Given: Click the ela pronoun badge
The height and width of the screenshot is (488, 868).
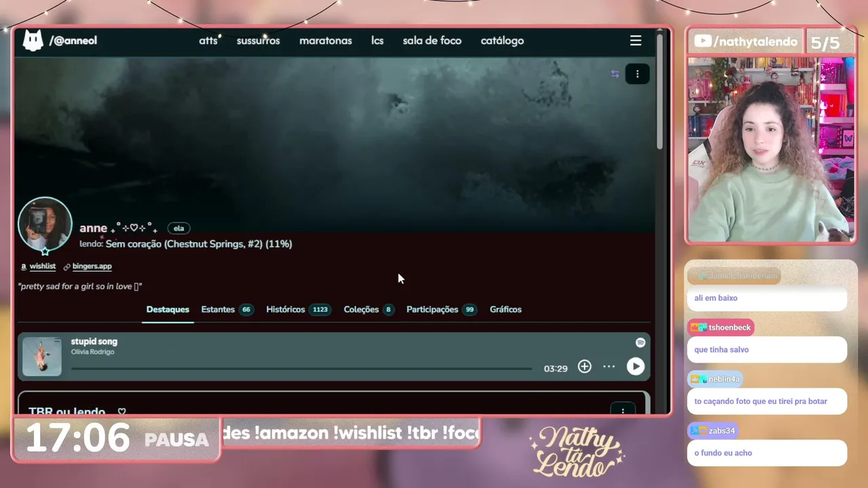Looking at the screenshot, I should pos(179,228).
